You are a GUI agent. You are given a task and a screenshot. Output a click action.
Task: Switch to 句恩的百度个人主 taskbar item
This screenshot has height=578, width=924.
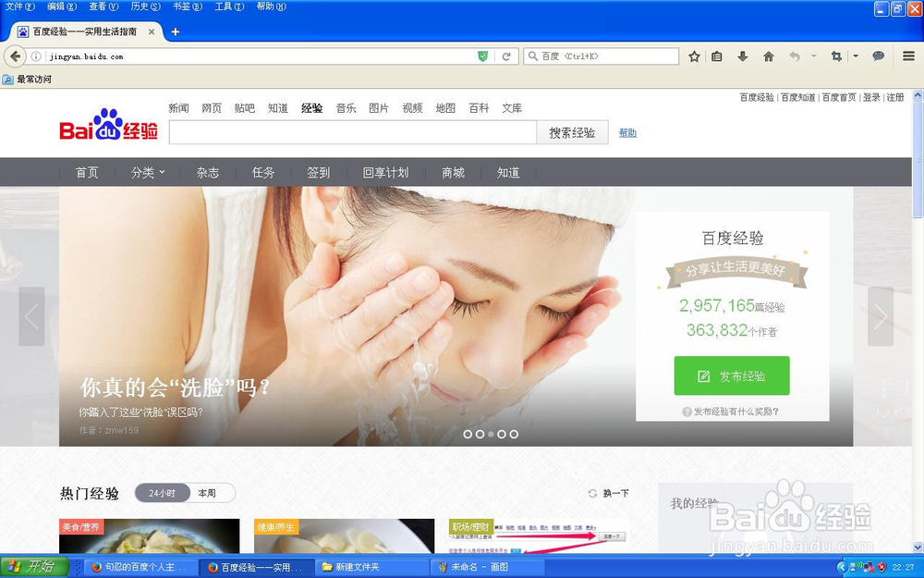[140, 568]
